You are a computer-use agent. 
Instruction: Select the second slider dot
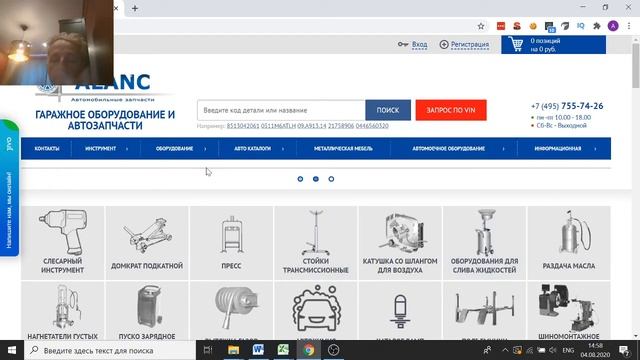point(316,179)
